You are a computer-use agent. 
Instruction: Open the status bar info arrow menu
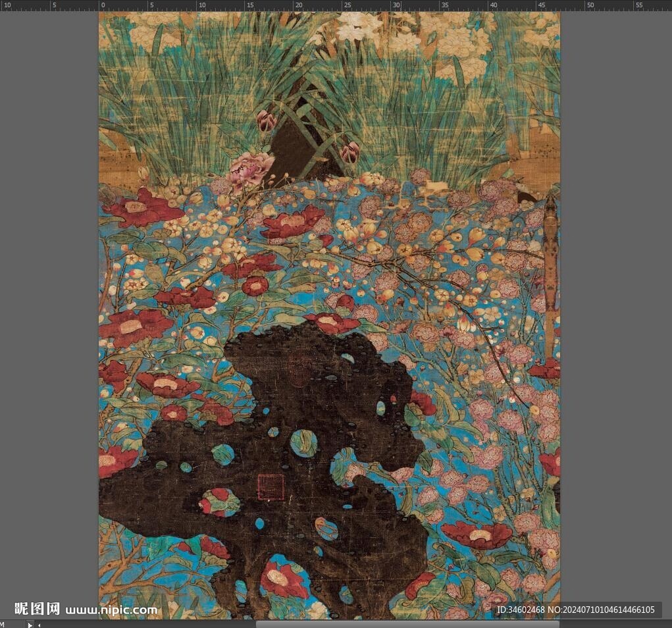coord(30,625)
